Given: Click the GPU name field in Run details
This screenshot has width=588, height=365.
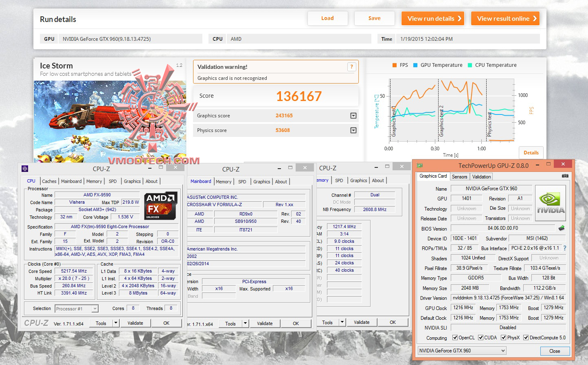Looking at the screenshot, I should point(131,39).
